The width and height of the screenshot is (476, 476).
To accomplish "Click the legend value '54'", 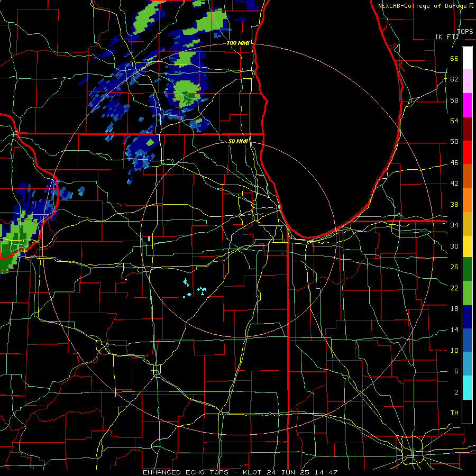I will coord(454,121).
